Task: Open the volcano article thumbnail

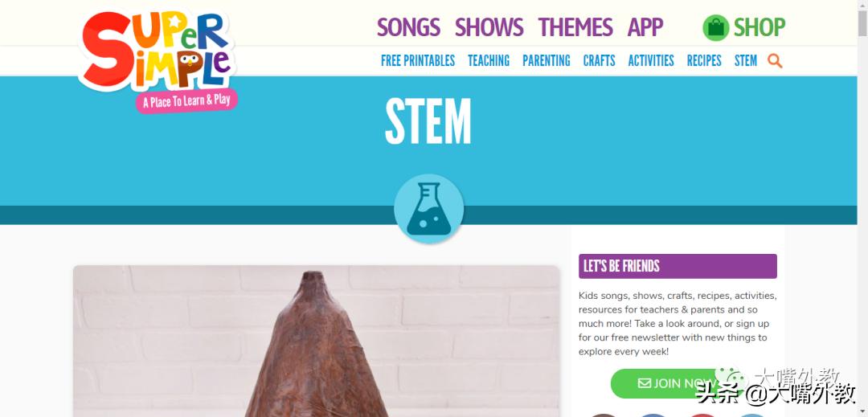Action: tap(316, 341)
